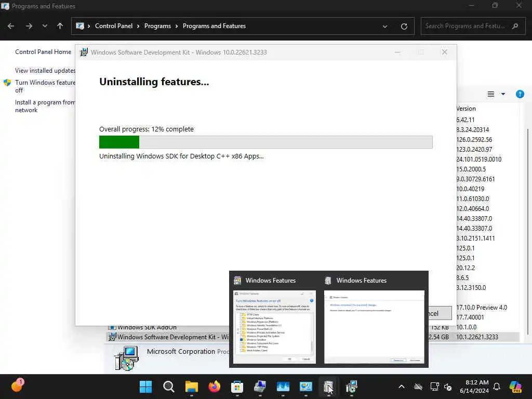Click shield icon beside Turn Windows features
The image size is (532, 399).
(x=7, y=83)
